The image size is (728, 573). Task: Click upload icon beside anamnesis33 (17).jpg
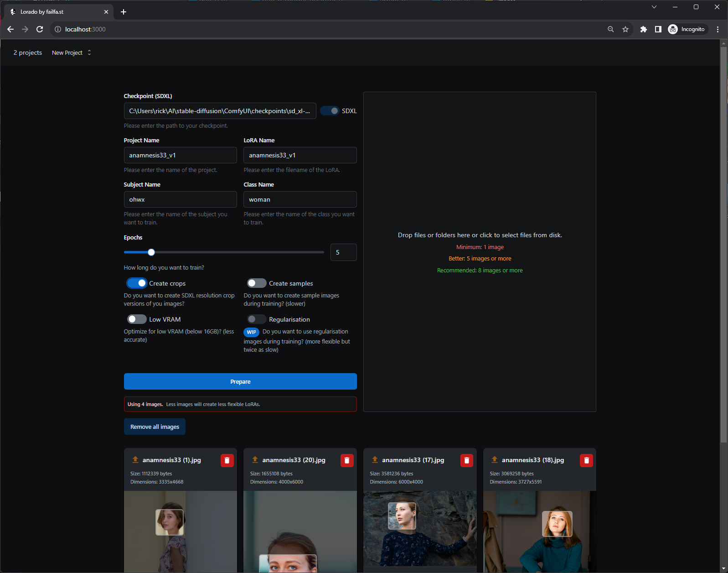tap(375, 459)
